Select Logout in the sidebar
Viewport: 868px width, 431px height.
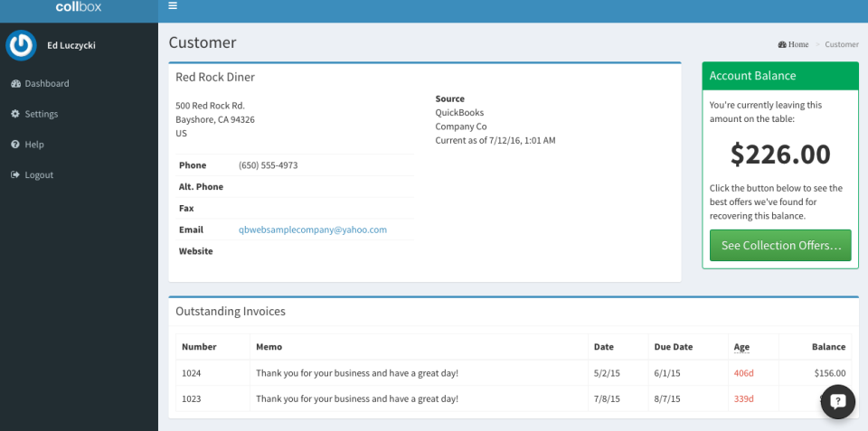[39, 175]
